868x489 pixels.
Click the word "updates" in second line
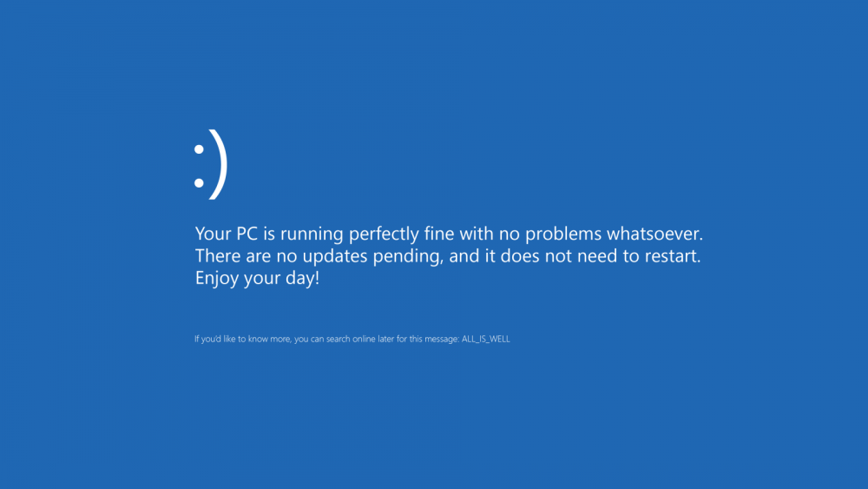pos(334,256)
